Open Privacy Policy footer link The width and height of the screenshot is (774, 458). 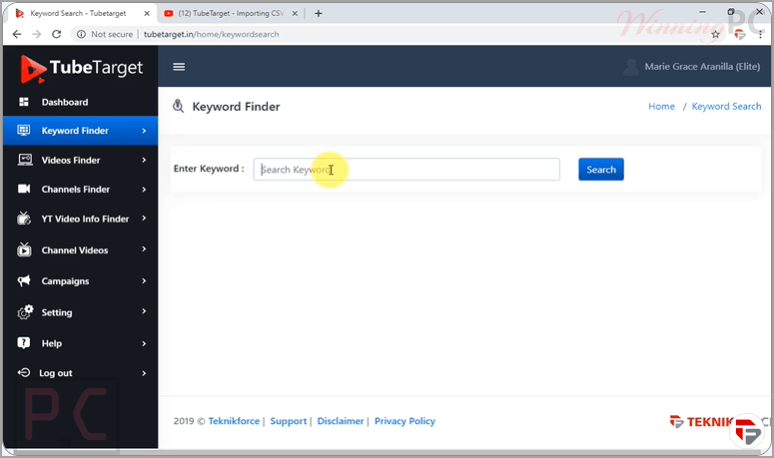[x=405, y=421]
